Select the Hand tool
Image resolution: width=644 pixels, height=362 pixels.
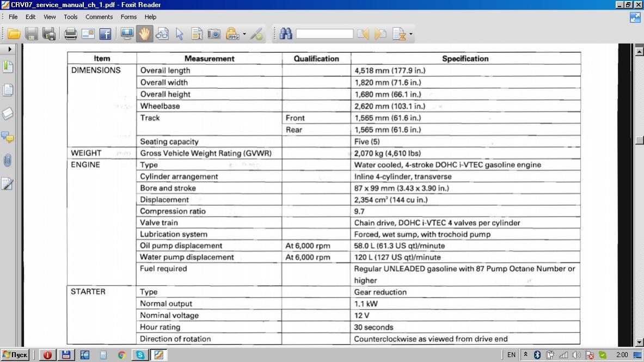144,34
